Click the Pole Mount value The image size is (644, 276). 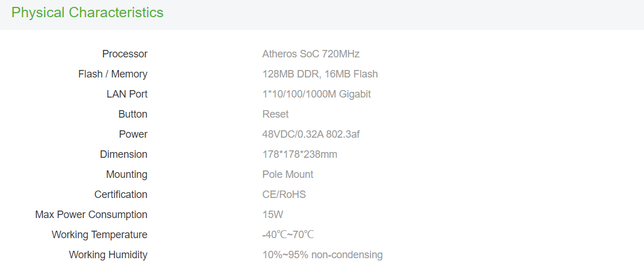pos(288,174)
